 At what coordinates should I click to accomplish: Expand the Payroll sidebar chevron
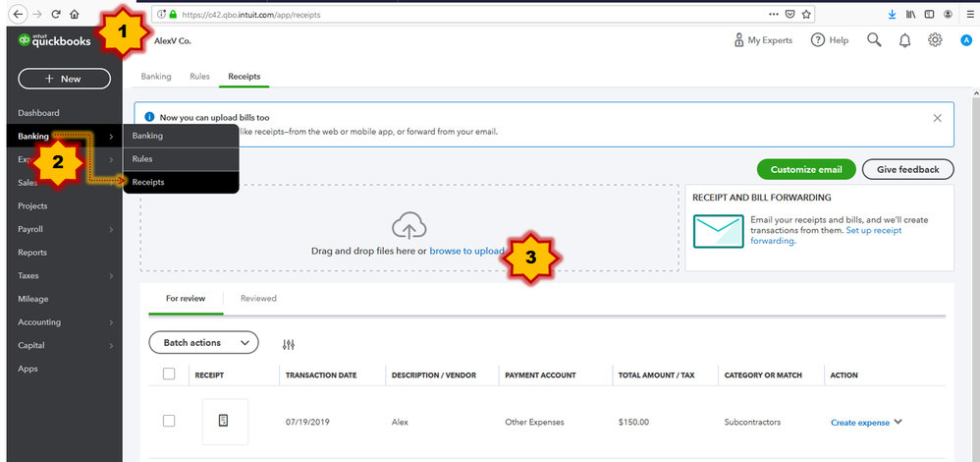point(111,230)
